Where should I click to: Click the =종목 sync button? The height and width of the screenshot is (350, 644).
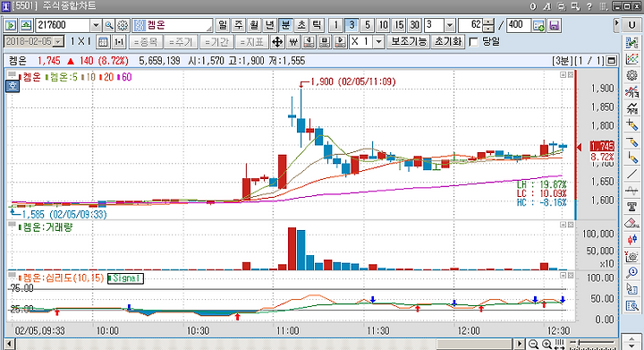pyautogui.click(x=146, y=42)
